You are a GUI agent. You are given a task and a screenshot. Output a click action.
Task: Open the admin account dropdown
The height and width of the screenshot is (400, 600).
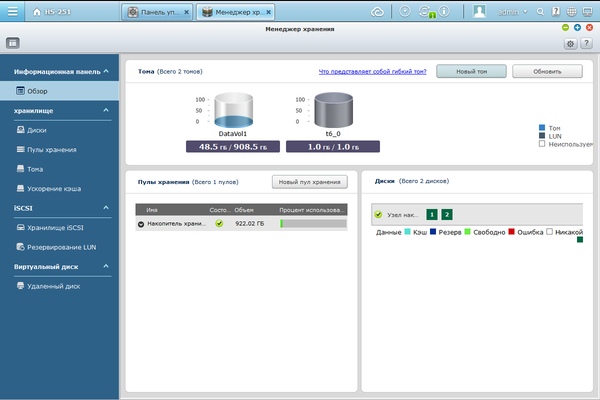[512, 12]
